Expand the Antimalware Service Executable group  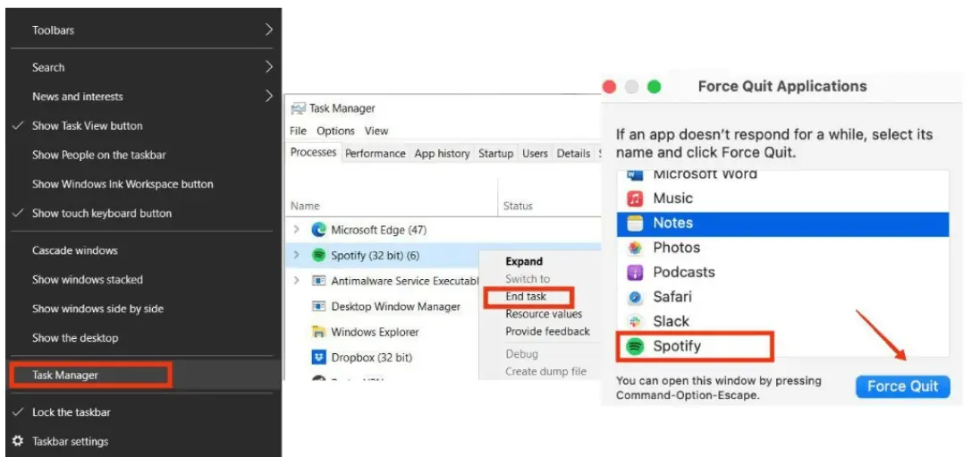coord(296,281)
